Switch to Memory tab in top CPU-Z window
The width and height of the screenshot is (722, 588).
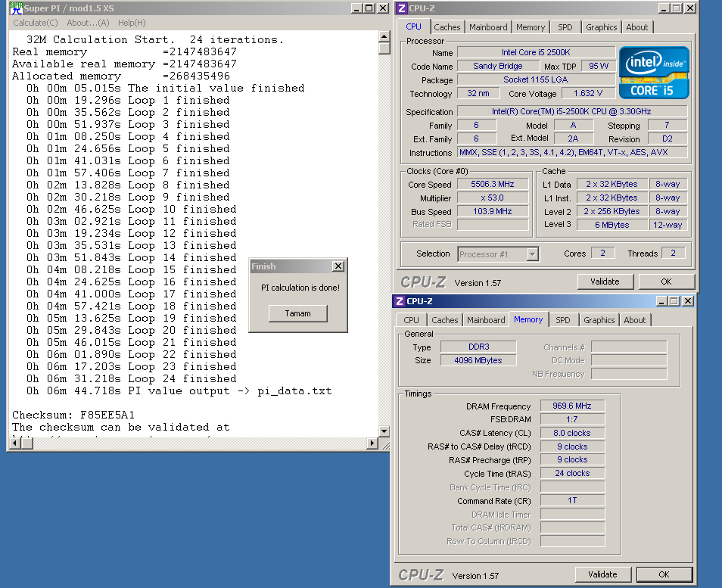pos(531,27)
